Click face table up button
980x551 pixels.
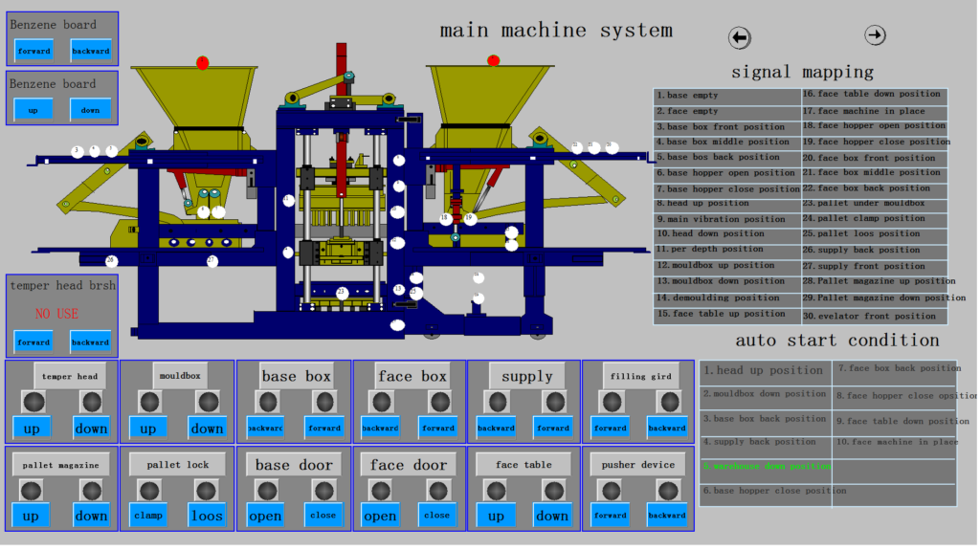497,516
